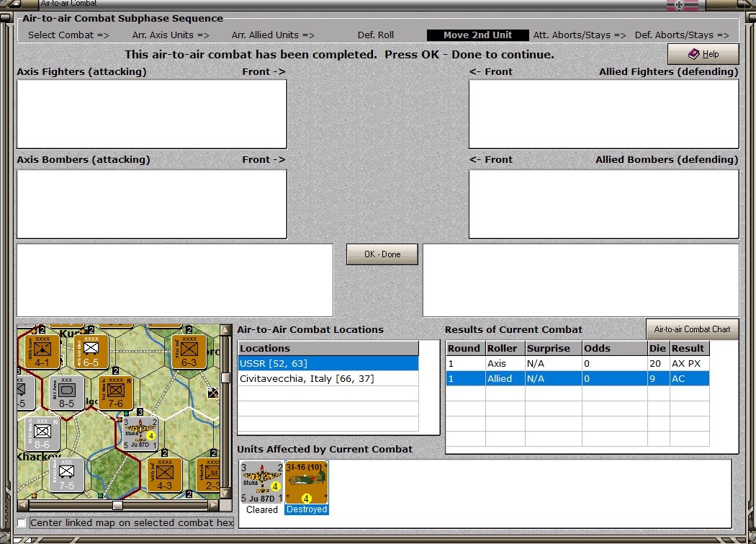Screen dimensions: 756x544
Task: Select the 4-3 infantry counter on map
Action: 164,475
